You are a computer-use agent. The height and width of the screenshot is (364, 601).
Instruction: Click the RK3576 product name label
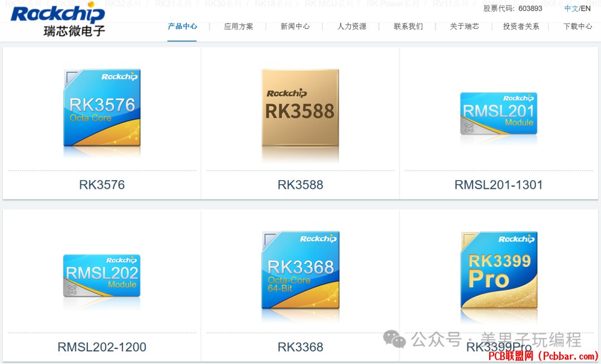[102, 185]
